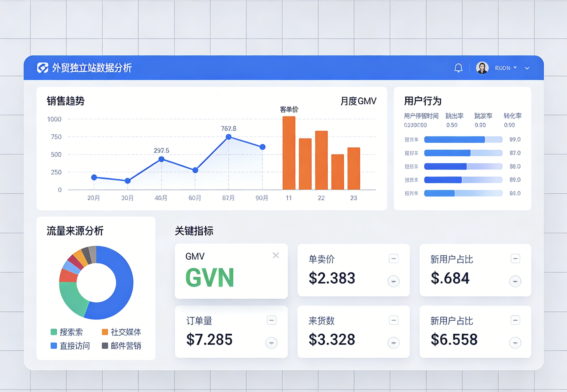Click the 跳发率 metric heading

[483, 116]
